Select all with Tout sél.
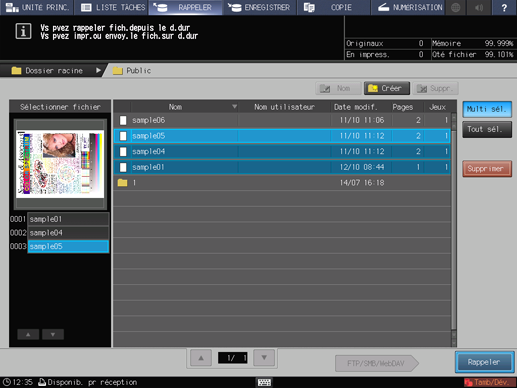 pyautogui.click(x=487, y=129)
